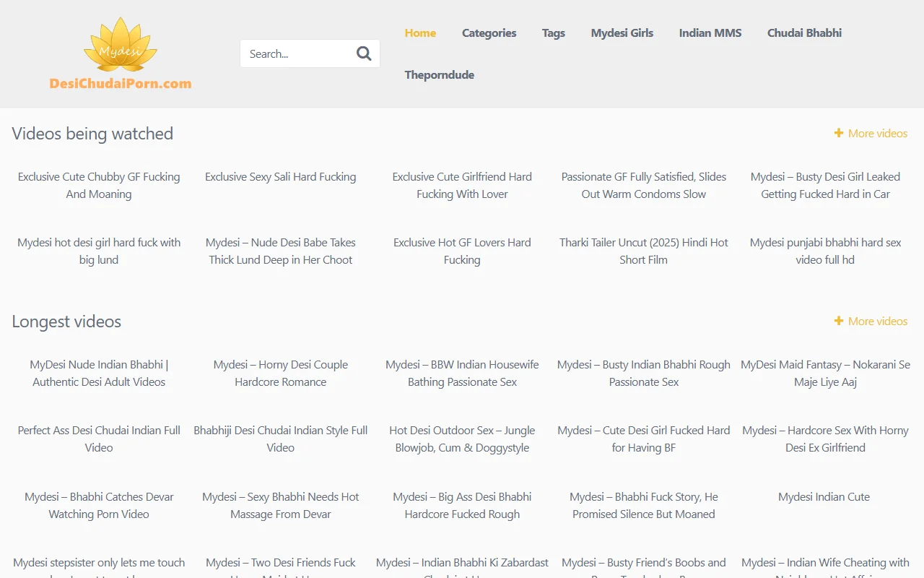Click the search magnifier icon
Viewport: 924px width, 578px height.
point(364,53)
